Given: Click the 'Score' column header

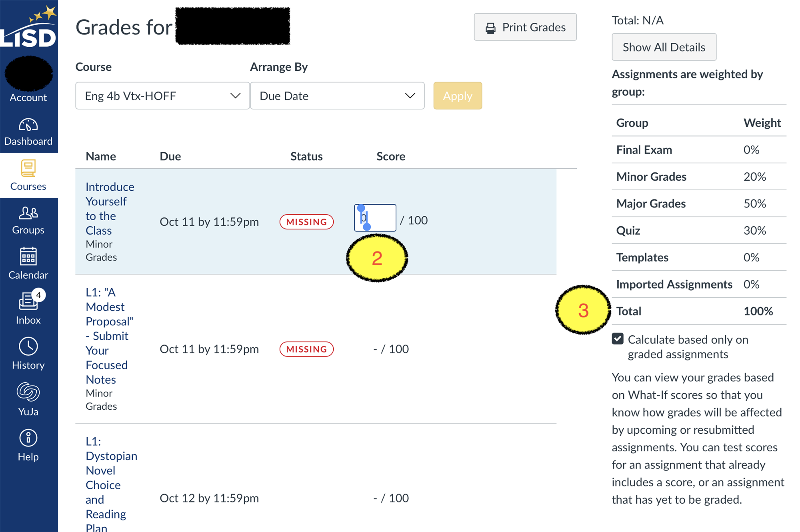Looking at the screenshot, I should coord(391,156).
